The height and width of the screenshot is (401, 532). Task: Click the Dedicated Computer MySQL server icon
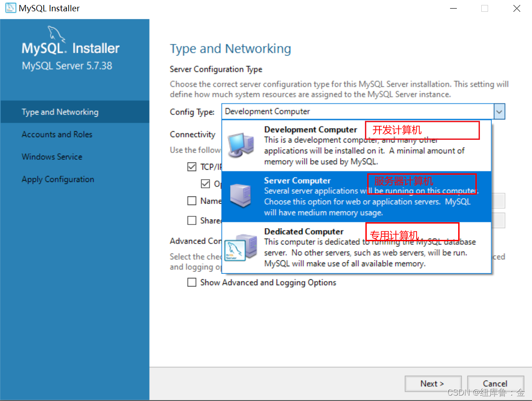coord(240,247)
